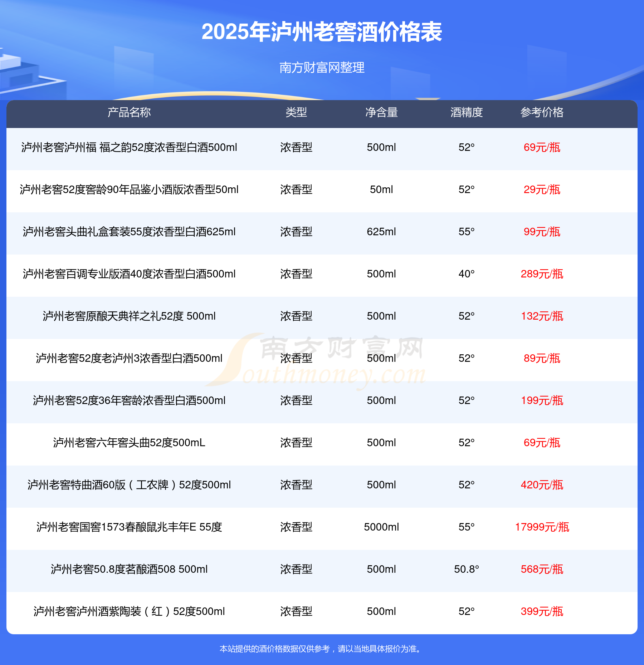Select the price "420元/瓶"
The image size is (644, 665).
coord(542,485)
